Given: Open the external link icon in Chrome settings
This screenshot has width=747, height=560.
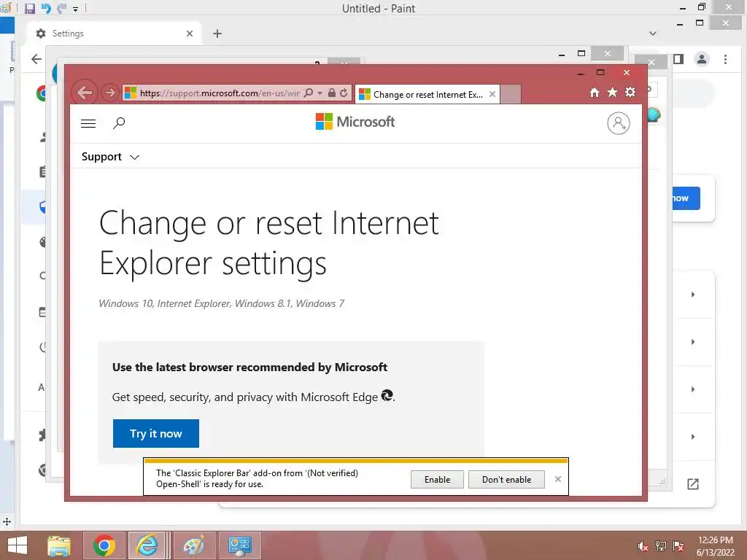Looking at the screenshot, I should tap(693, 484).
